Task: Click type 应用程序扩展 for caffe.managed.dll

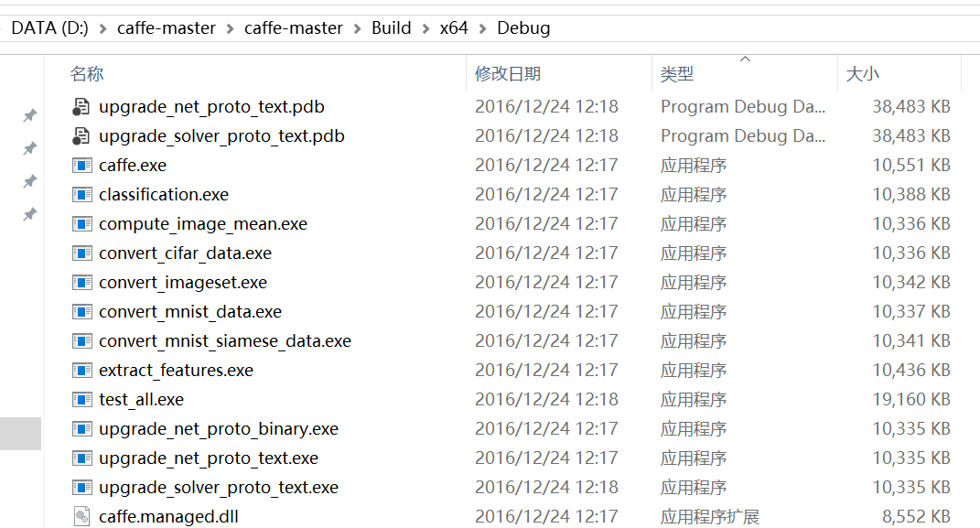Action: (x=710, y=517)
